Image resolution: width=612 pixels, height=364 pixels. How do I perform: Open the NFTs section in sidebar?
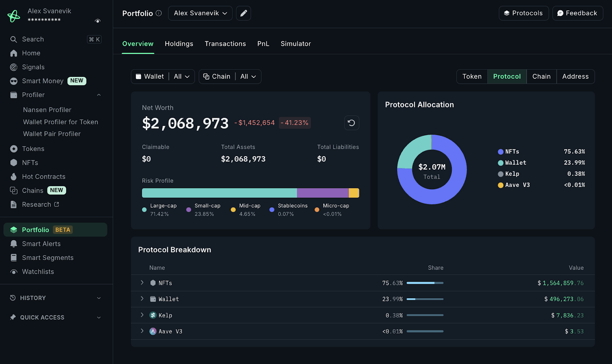click(30, 162)
